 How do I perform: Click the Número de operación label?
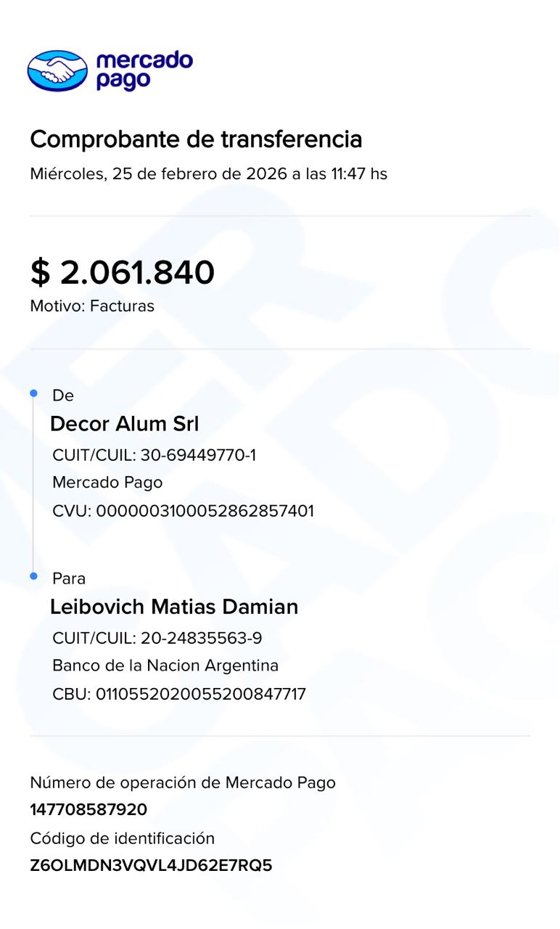tap(183, 782)
